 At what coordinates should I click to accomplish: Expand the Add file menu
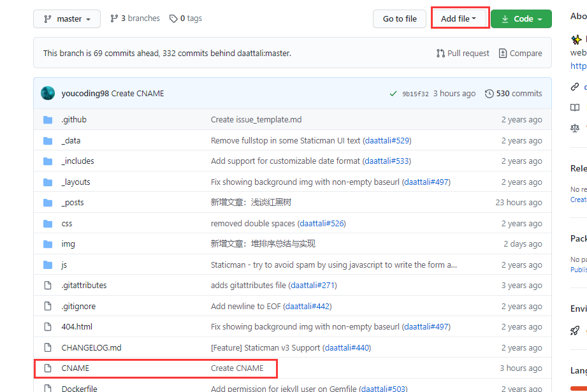click(x=458, y=18)
